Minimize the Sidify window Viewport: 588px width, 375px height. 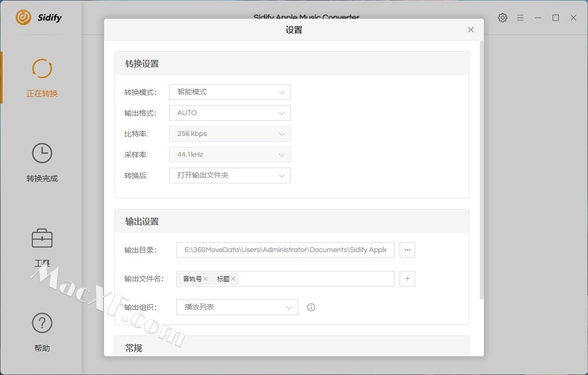point(538,18)
